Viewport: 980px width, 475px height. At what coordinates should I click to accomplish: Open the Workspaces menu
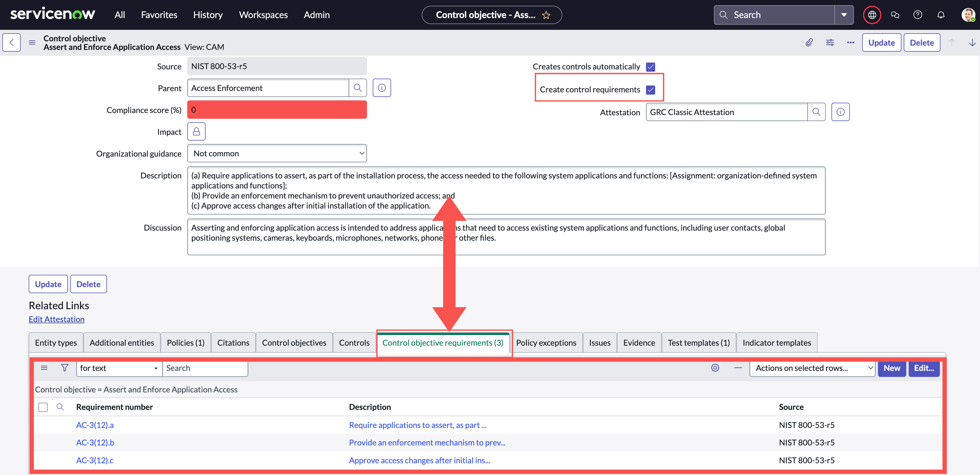tap(263, 15)
